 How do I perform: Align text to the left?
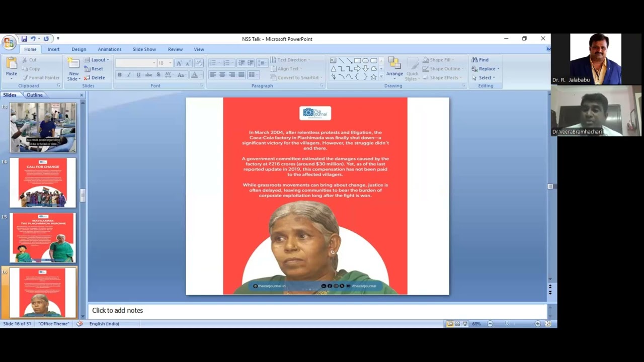[213, 75]
